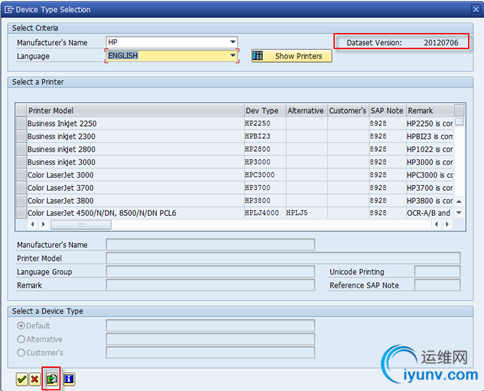Click the 8928 SAP Note cell of the Business Inkjet 2250 row
Image resolution: width=484 pixels, height=391 pixels.
point(387,123)
